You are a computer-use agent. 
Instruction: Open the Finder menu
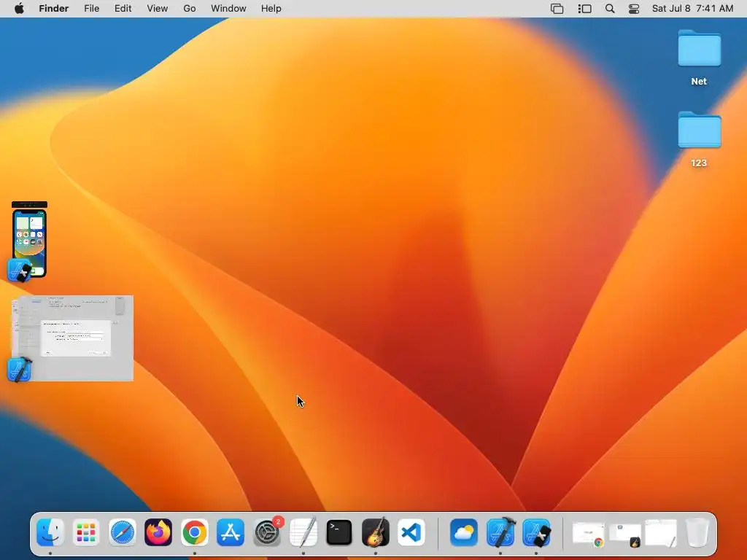[54, 9]
